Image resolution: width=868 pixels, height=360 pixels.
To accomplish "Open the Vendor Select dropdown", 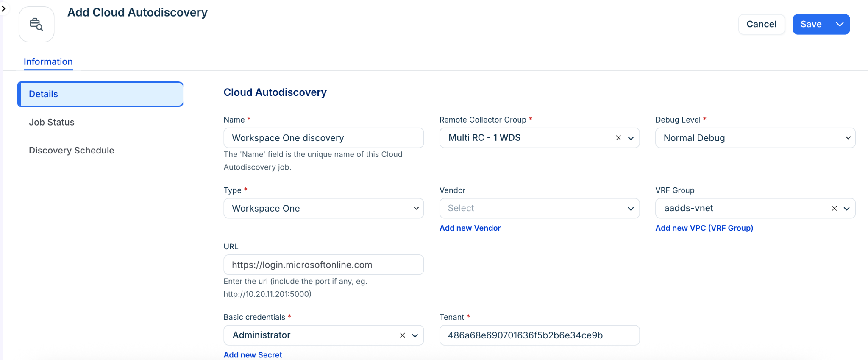I will click(x=539, y=208).
